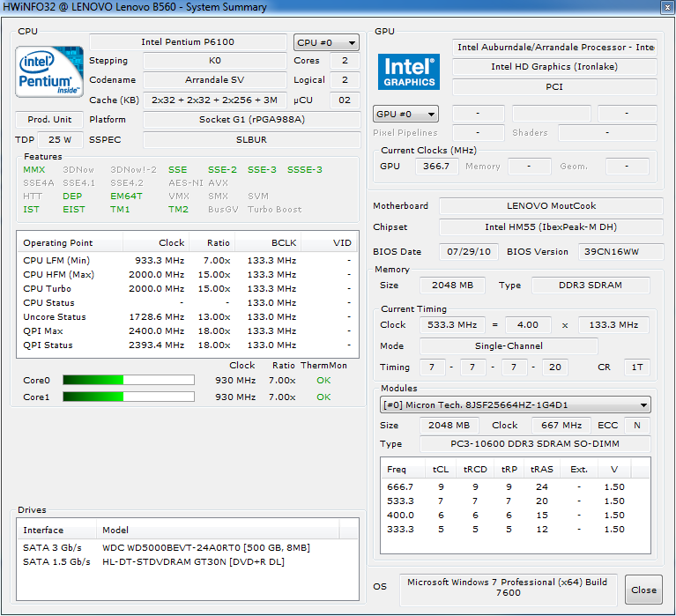The image size is (676, 616).
Task: Click the Intel Pentium inside logo
Action: point(49,71)
